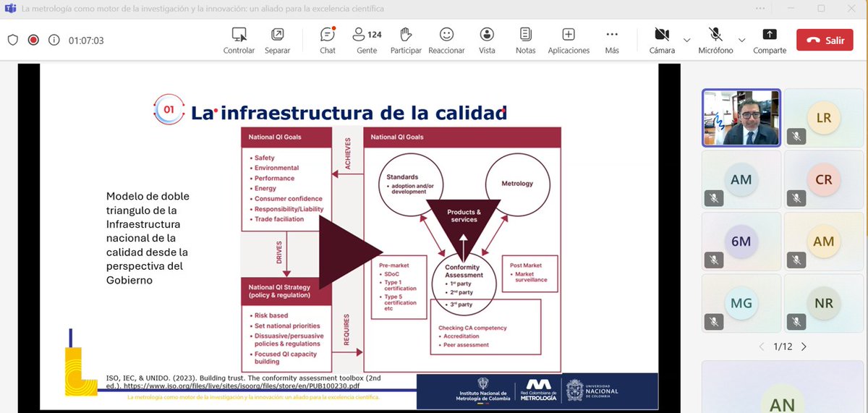This screenshot has height=413, width=868.
Task: Select participant NR tile
Action: tap(823, 304)
